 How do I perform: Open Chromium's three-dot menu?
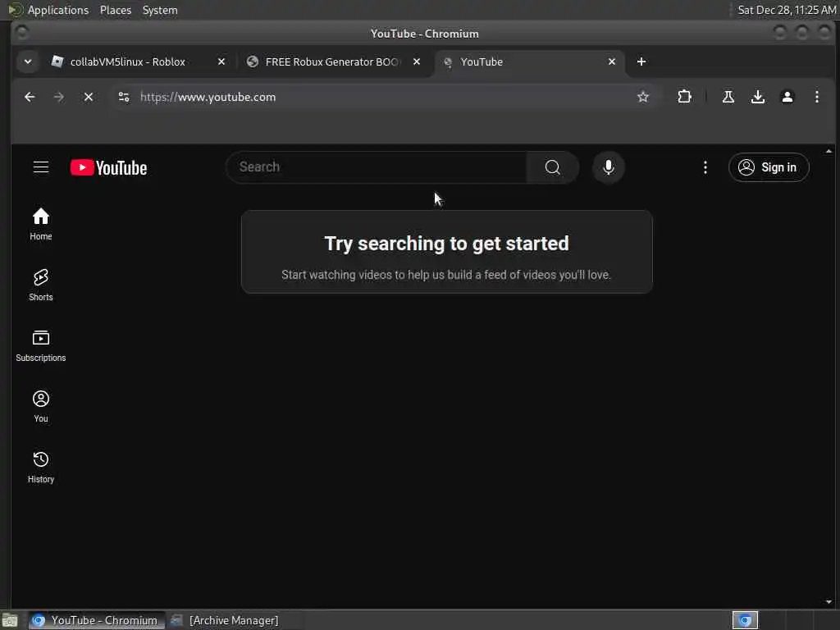(816, 97)
